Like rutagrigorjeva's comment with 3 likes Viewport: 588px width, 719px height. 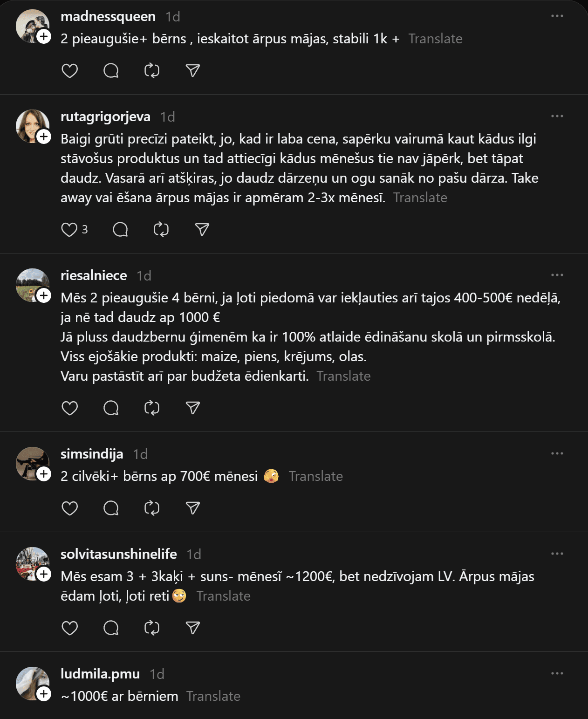click(x=69, y=230)
